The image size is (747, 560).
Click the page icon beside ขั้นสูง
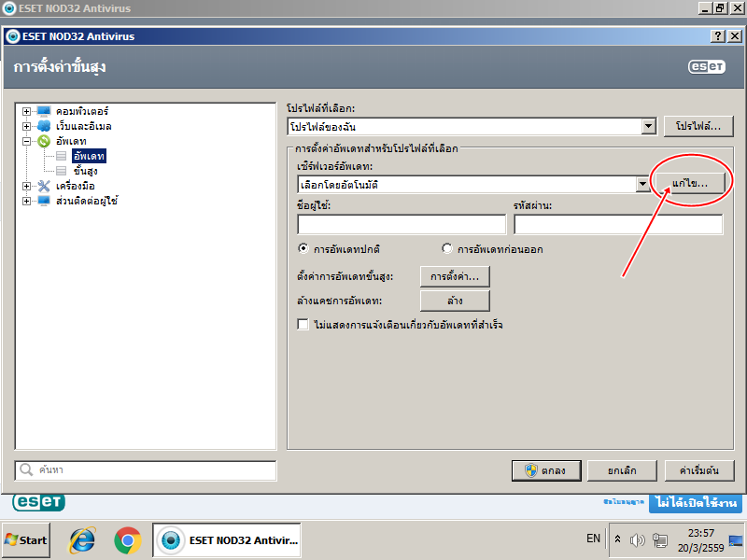pos(61,171)
